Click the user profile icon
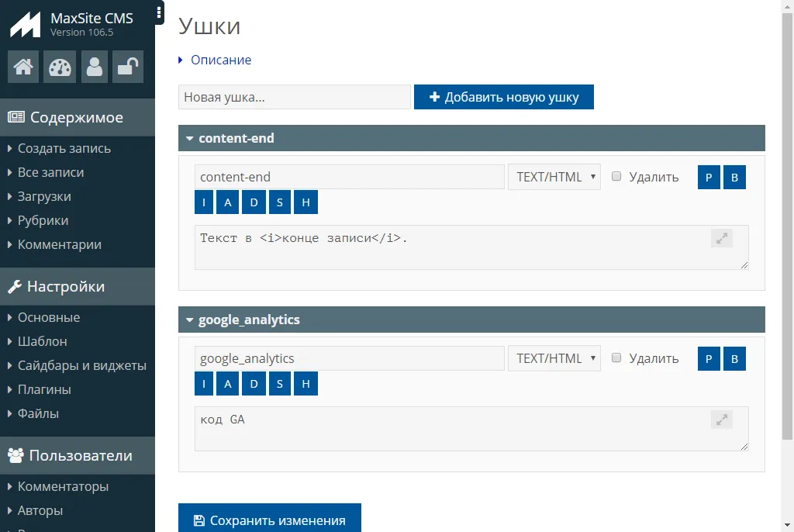The height and width of the screenshot is (532, 794). (95, 67)
